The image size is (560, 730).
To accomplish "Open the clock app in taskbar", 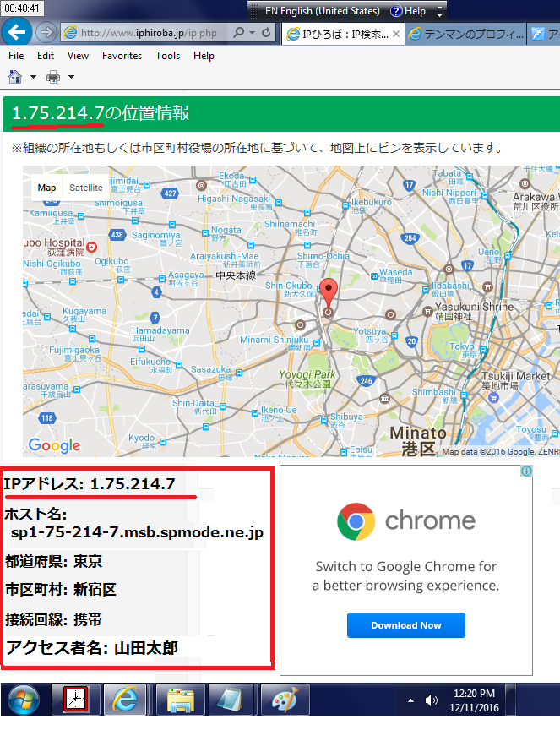I will click(75, 700).
